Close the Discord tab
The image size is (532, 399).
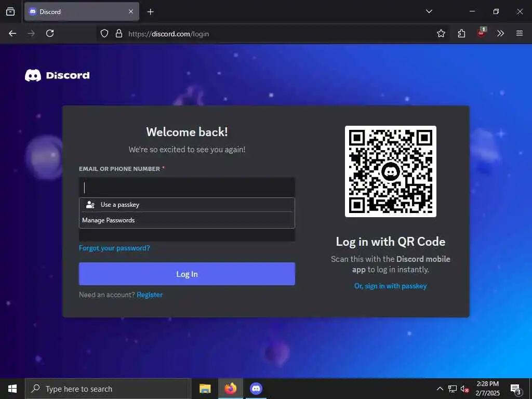(x=131, y=11)
